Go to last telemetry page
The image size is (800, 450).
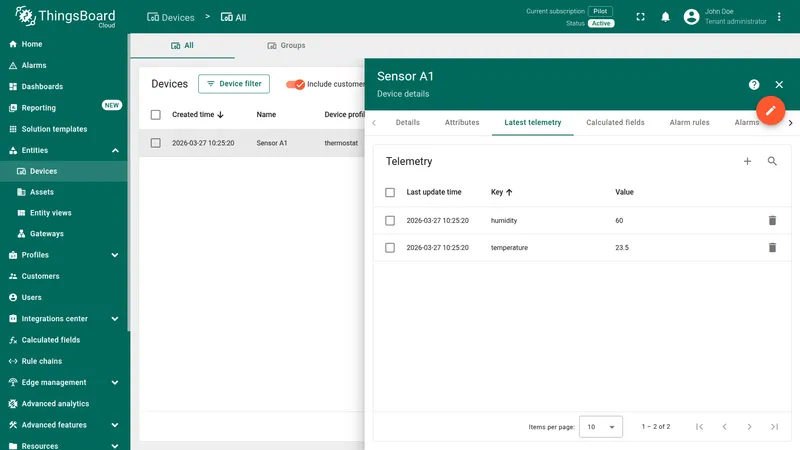[774, 427]
